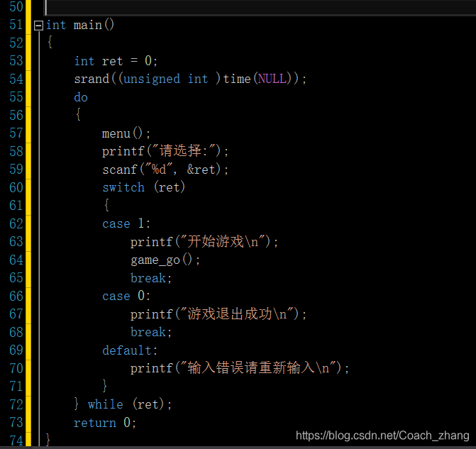Click printf("输入错误请重新输入\n") statement
This screenshot has height=449, width=476.
pyautogui.click(x=240, y=368)
